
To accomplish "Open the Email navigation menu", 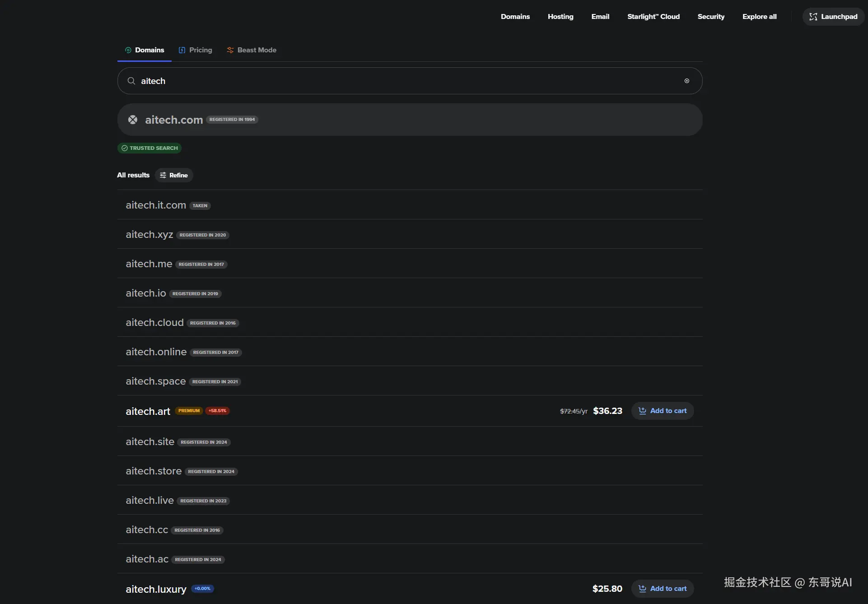I will 600,17.
